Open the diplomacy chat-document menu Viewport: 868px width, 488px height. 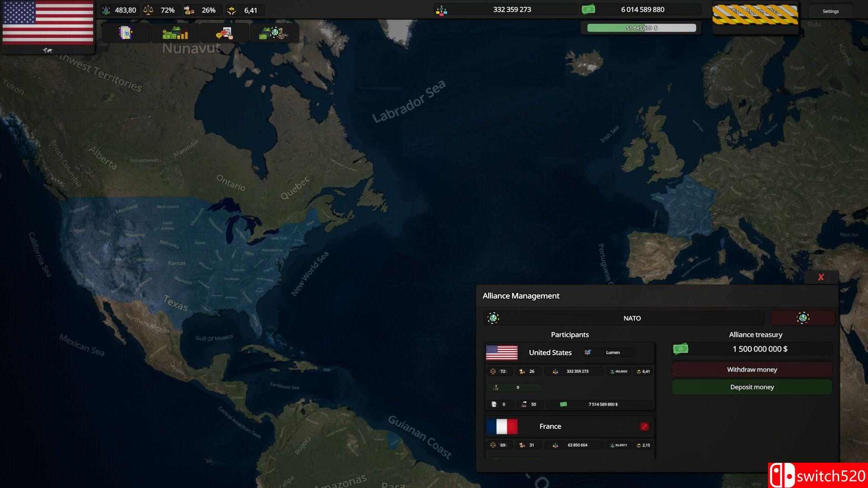pyautogui.click(x=224, y=33)
